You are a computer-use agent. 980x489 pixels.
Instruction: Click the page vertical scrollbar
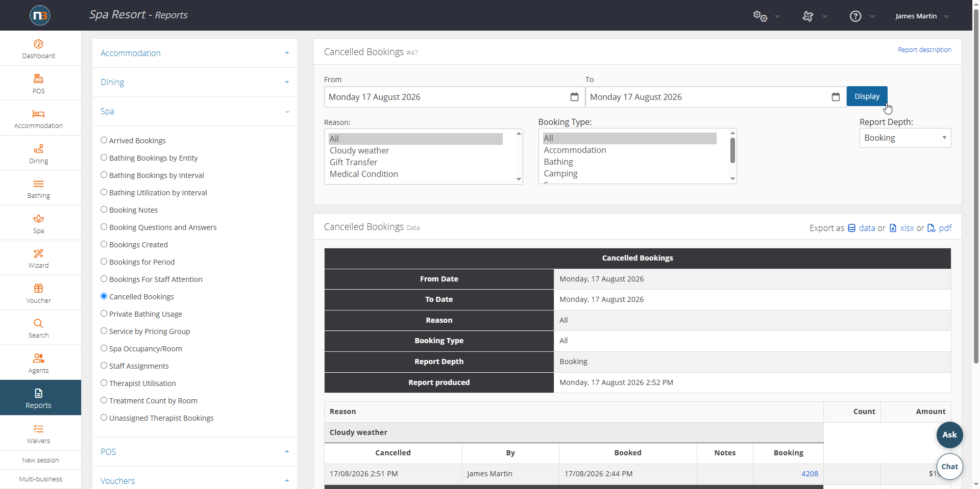coord(976,186)
